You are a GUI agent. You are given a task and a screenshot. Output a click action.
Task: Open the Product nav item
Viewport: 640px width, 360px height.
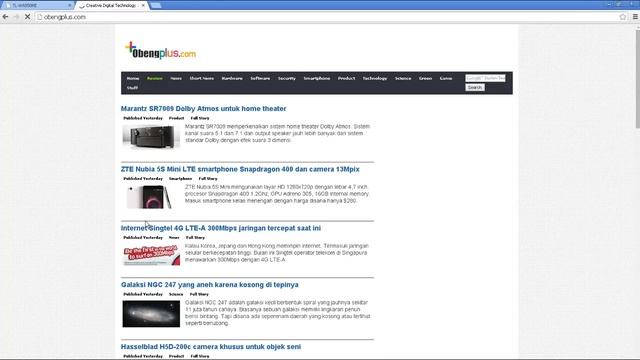coord(346,78)
